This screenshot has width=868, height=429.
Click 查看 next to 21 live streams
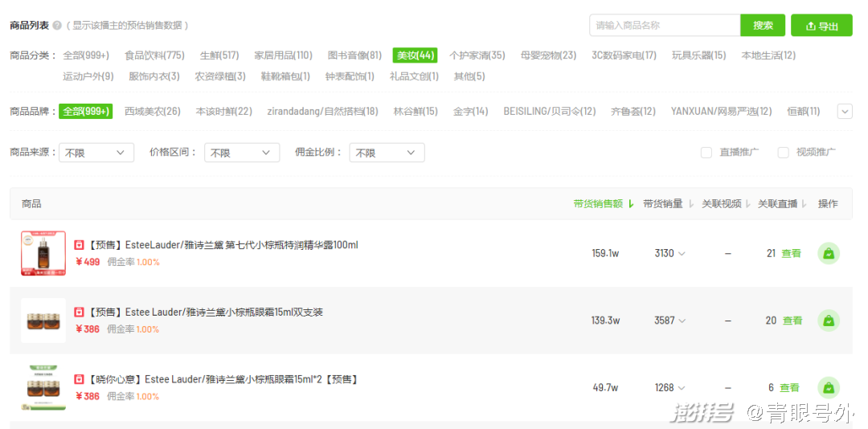click(791, 253)
